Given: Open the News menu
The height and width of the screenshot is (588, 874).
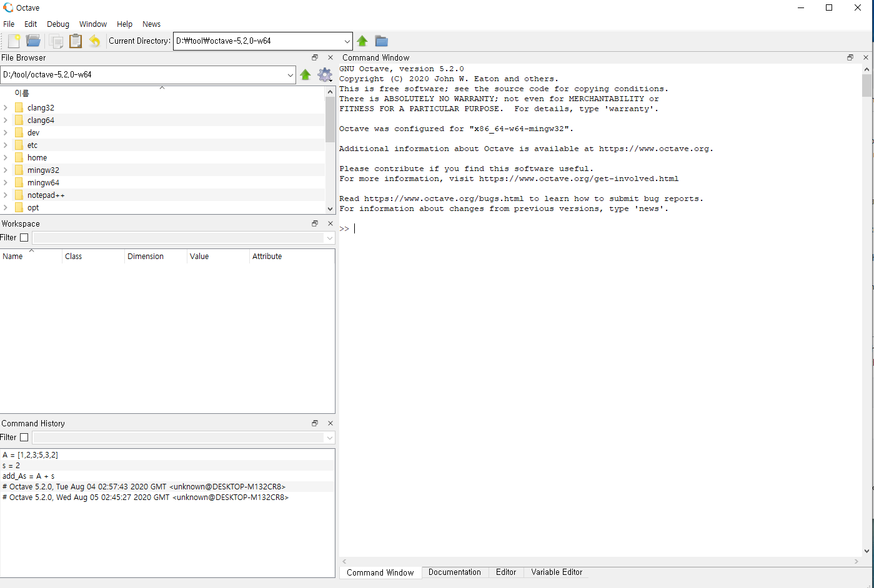Looking at the screenshot, I should [151, 24].
